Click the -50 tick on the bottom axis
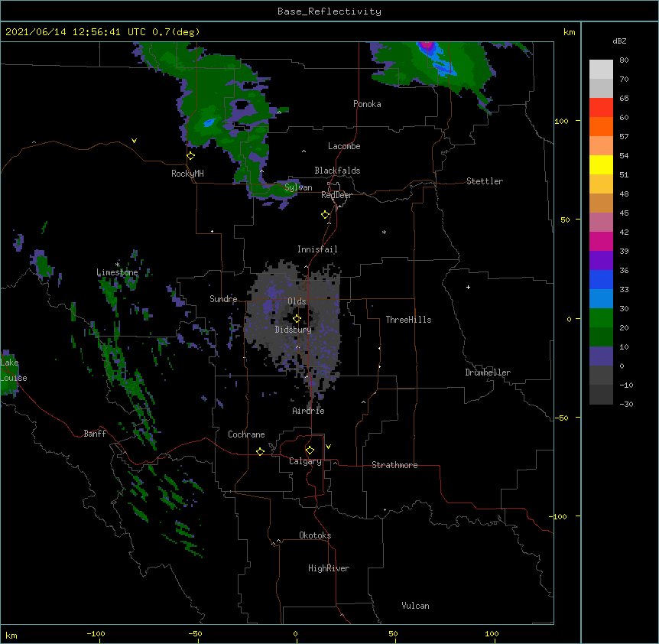 tap(195, 634)
